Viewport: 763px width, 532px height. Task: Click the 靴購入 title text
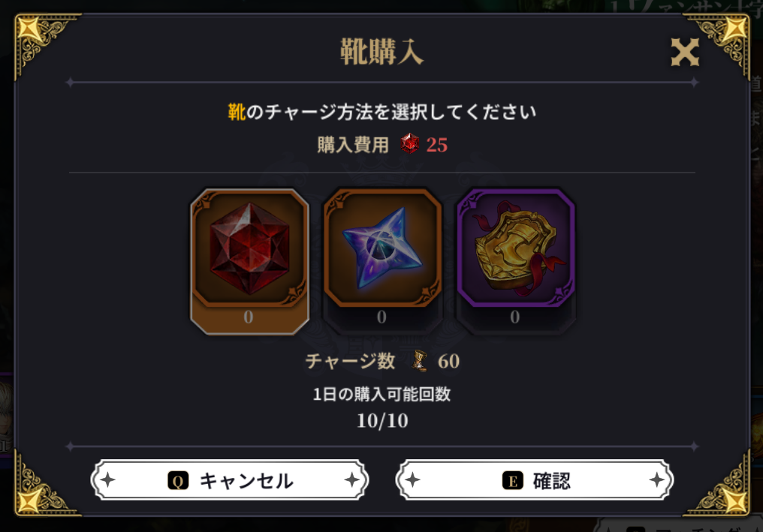point(381,52)
